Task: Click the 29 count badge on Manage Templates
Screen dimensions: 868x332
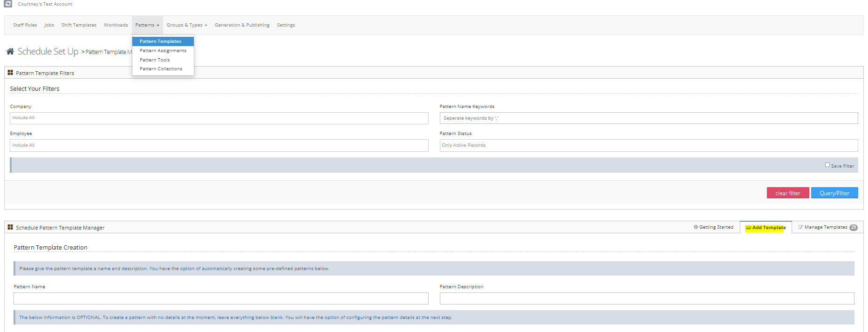Action: [x=853, y=228]
